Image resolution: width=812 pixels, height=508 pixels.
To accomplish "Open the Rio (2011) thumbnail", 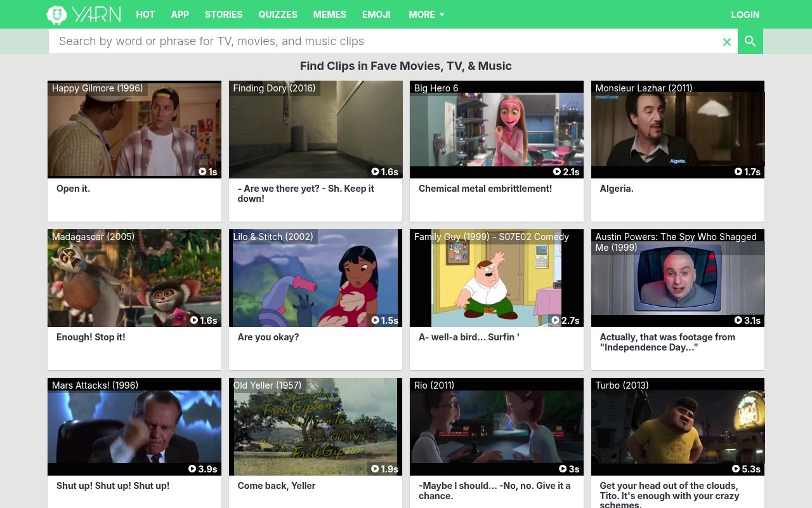I will pyautogui.click(x=497, y=427).
